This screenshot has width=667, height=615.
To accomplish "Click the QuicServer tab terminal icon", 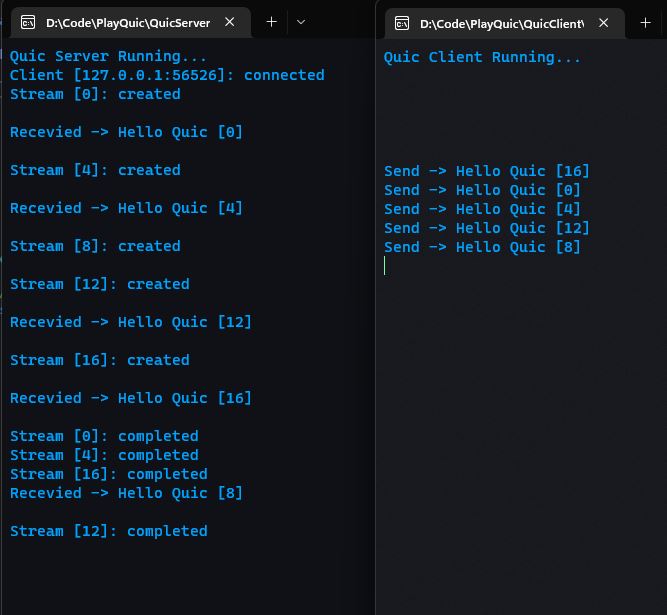I will (28, 22).
